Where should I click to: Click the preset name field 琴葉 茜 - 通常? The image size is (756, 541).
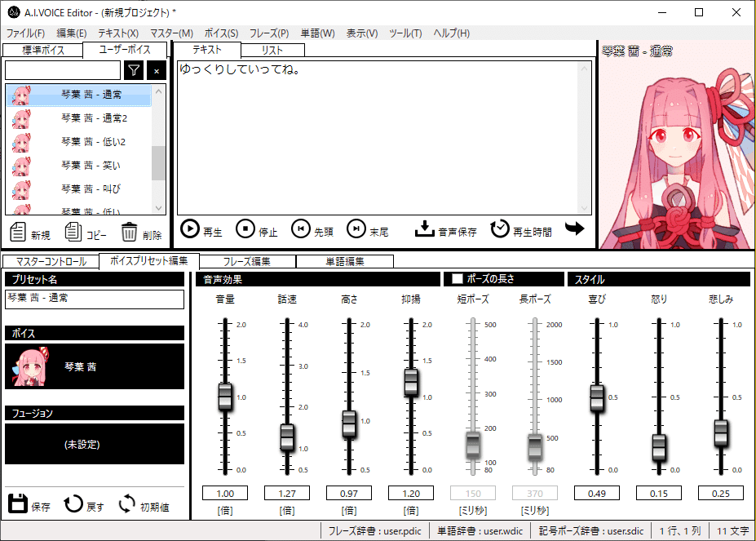tap(95, 299)
